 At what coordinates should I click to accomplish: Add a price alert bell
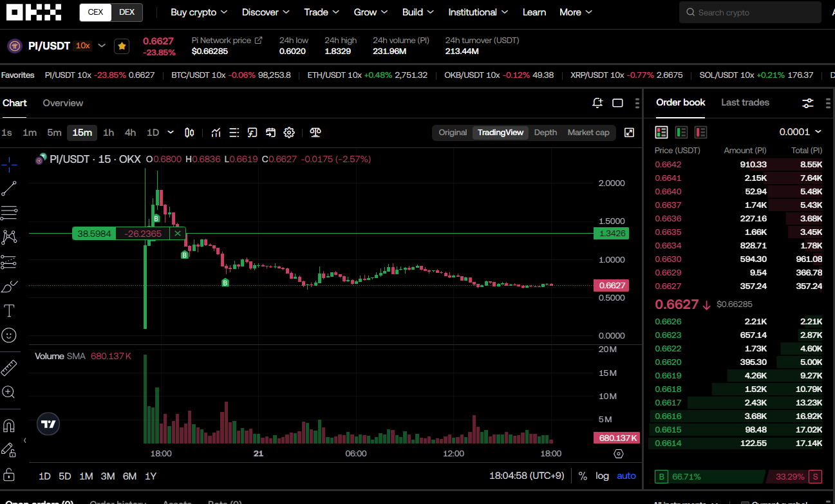pos(597,103)
